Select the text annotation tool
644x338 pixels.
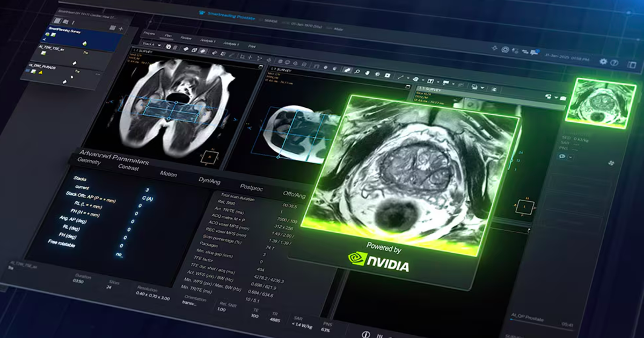coord(430,80)
